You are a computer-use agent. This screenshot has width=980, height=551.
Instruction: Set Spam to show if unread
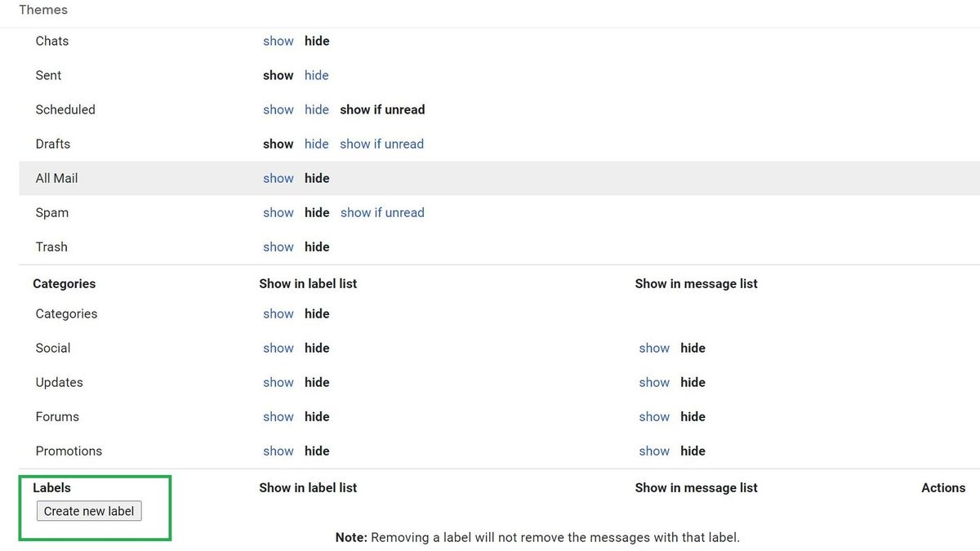381,212
